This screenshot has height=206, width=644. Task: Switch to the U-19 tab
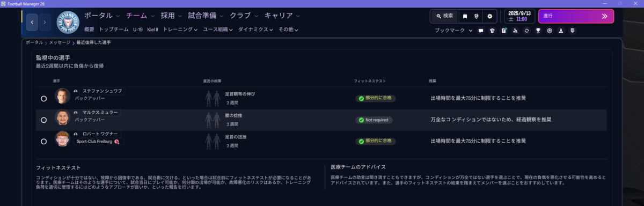pos(138,30)
